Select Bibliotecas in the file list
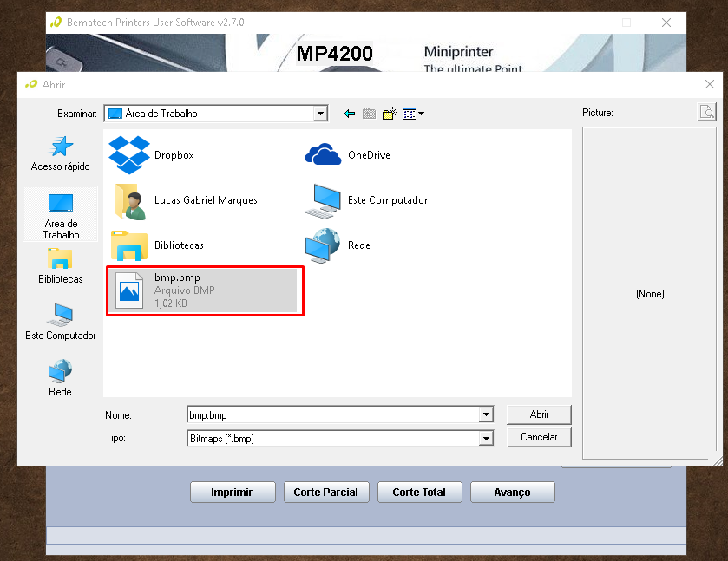The height and width of the screenshot is (561, 728). (x=157, y=245)
